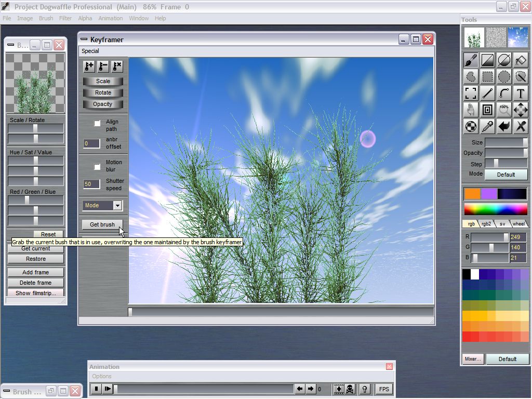Click the purple secondary color swatch
532x399 pixels.
tap(489, 194)
